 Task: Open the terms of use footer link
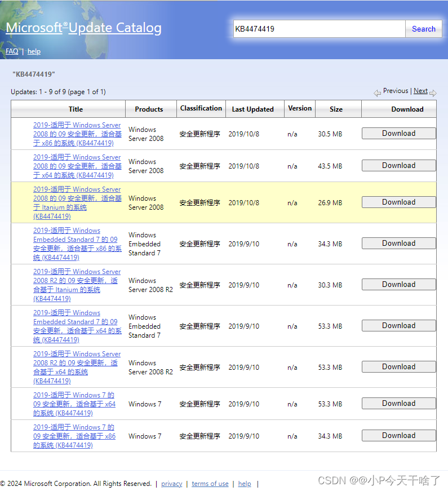[210, 484]
